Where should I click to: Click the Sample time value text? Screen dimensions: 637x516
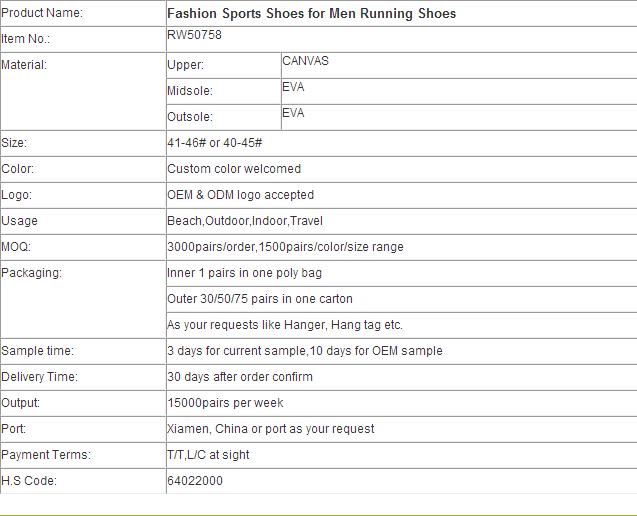[x=305, y=351]
